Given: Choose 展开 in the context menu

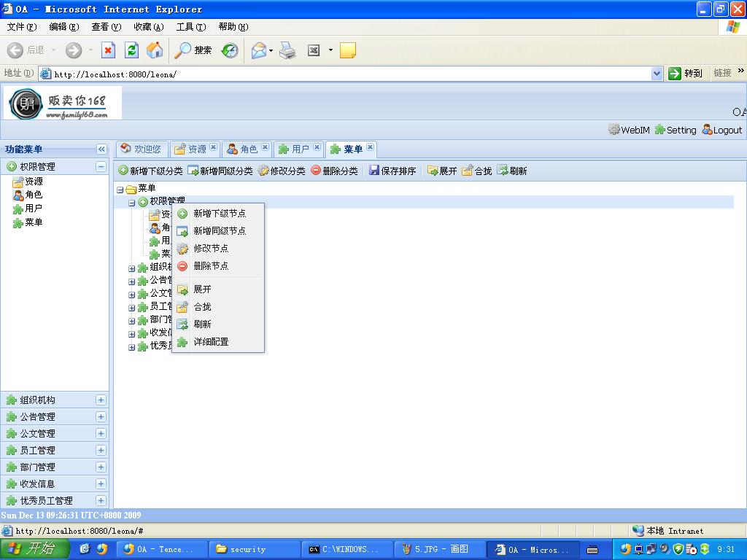Looking at the screenshot, I should click(x=217, y=289).
